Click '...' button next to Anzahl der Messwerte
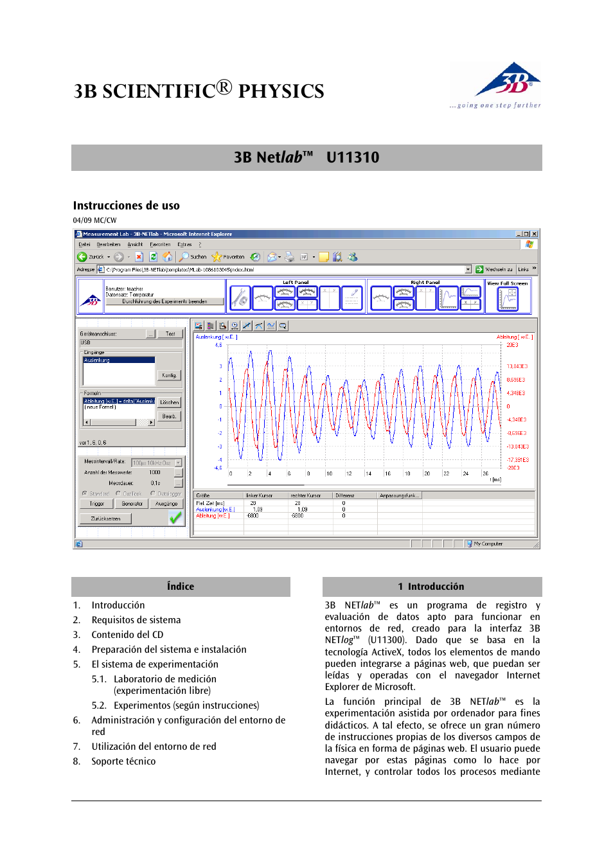Image resolution: width=613 pixels, height=868 pixels. 179,473
